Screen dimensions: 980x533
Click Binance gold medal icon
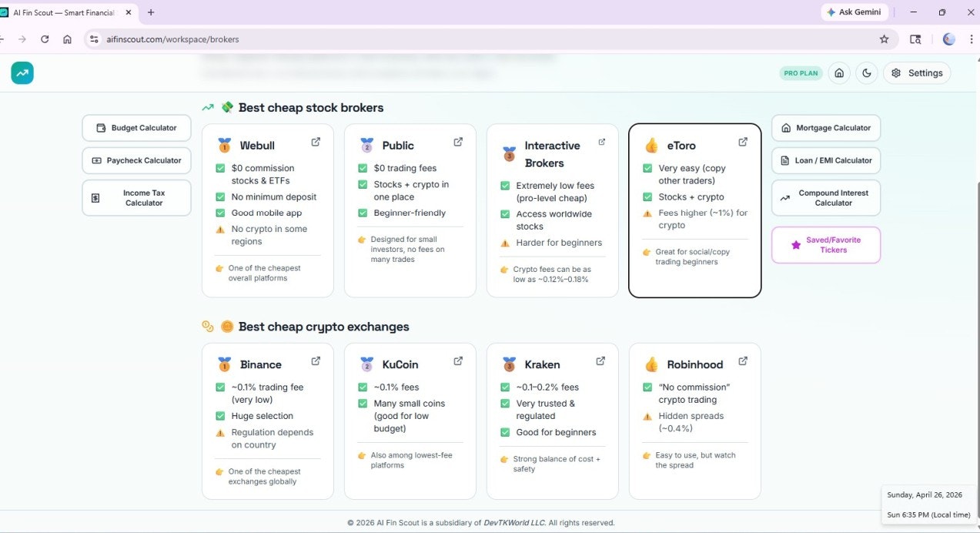224,364
